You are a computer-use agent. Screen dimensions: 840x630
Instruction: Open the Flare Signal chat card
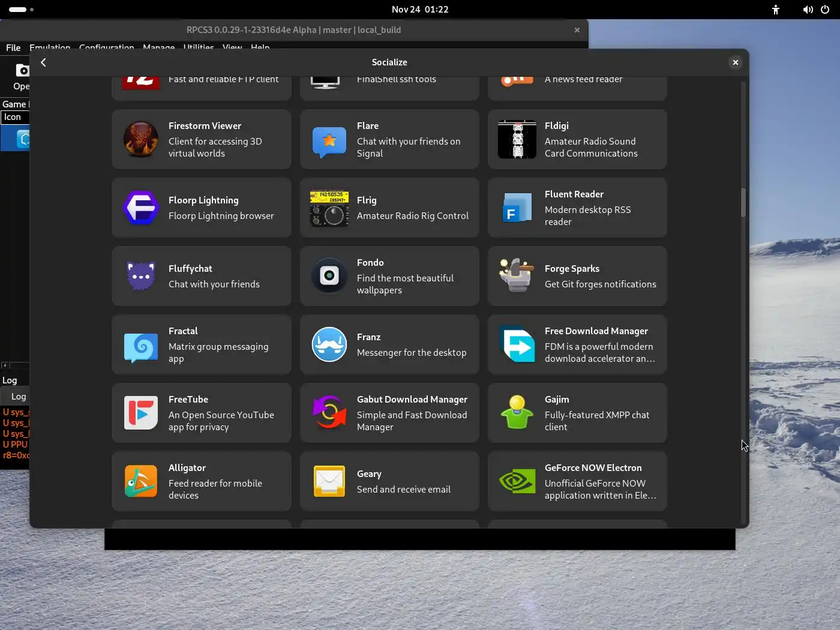click(x=389, y=139)
